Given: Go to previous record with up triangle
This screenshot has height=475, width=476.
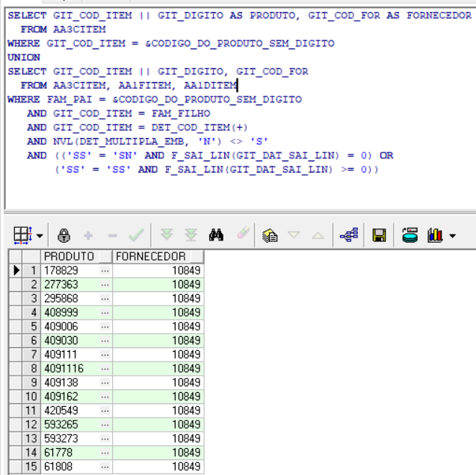Looking at the screenshot, I should [318, 236].
